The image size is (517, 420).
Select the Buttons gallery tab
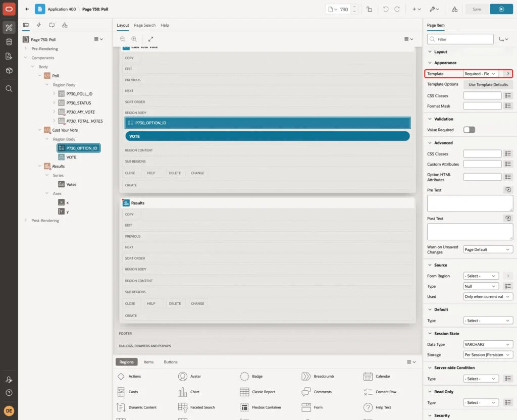pos(171,362)
